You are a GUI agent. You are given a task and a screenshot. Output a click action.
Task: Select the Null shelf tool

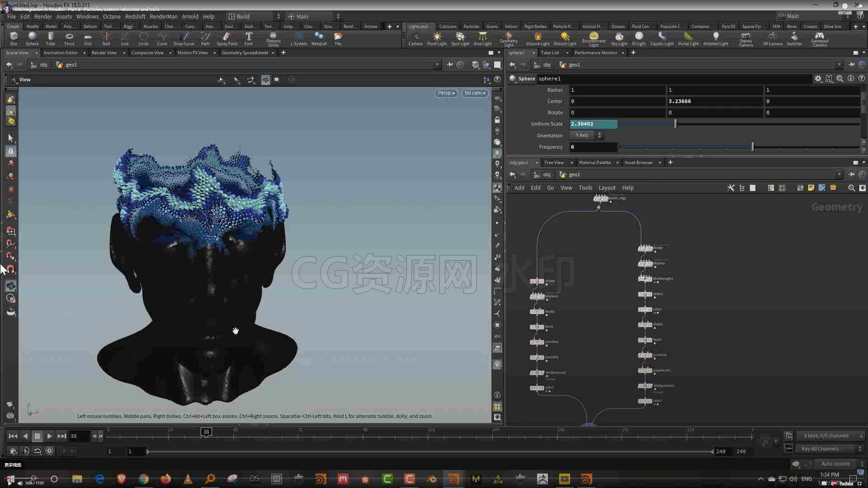106,38
